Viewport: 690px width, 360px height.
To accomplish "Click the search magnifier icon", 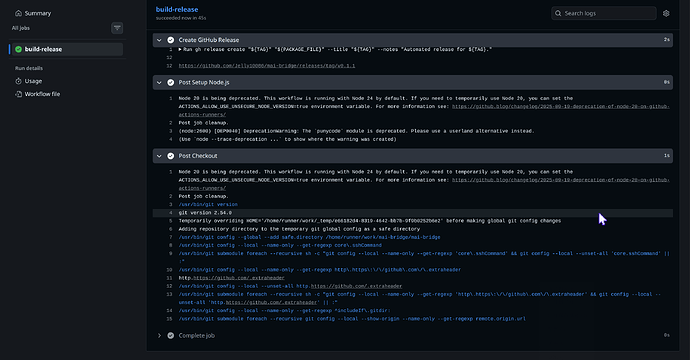I will tap(558, 13).
